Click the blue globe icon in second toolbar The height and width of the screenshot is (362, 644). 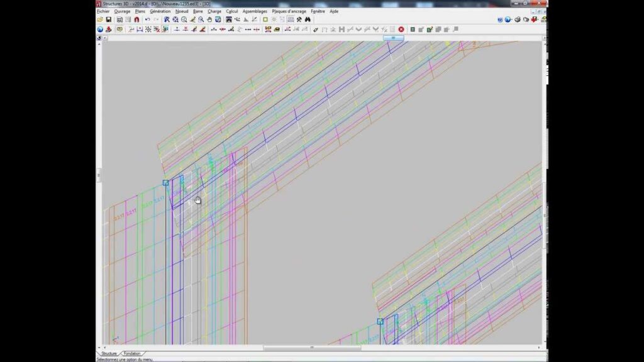pyautogui.click(x=100, y=29)
